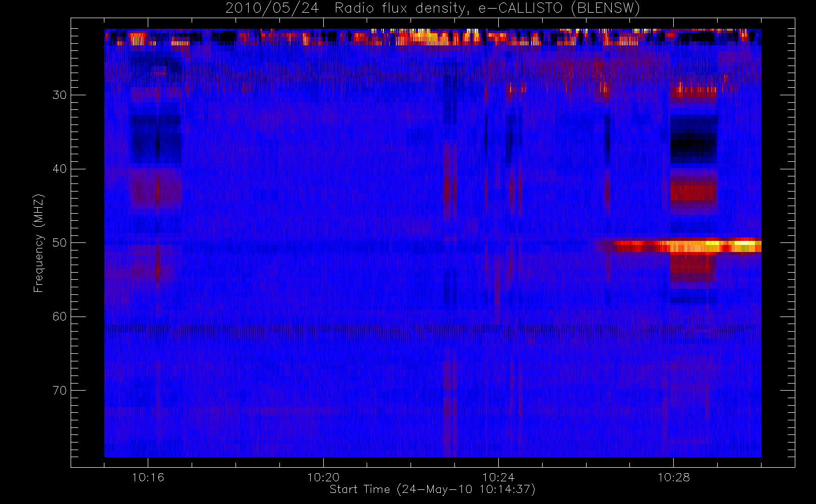This screenshot has width=816, height=504.
Task: Click the 40 frequency tick label
Action: 60,169
